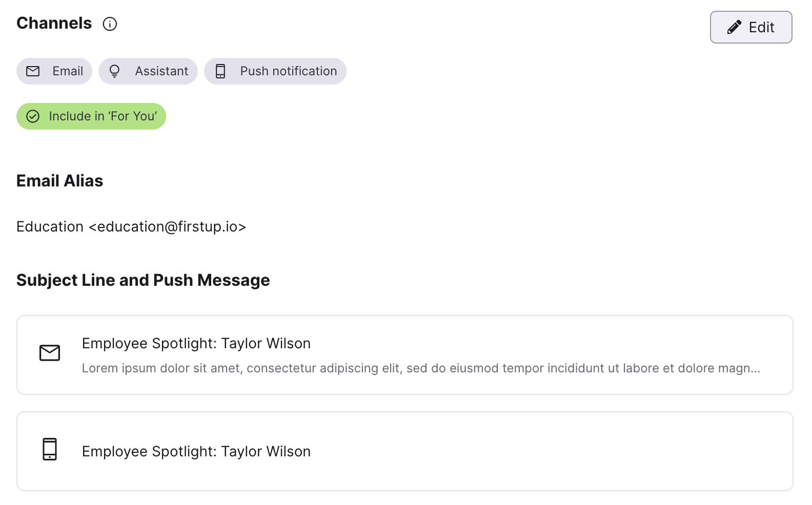Click the Edit button
812x505 pixels.
[x=750, y=27]
